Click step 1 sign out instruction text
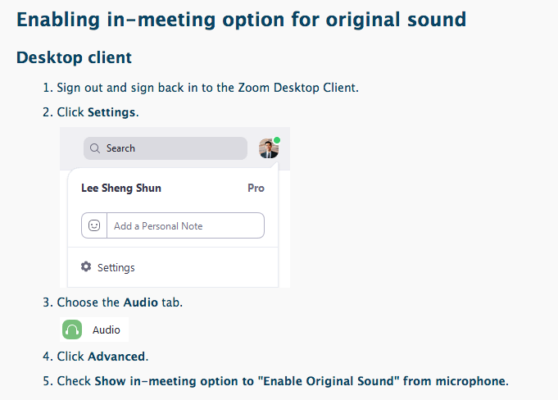The width and height of the screenshot is (558, 400). coord(207,88)
